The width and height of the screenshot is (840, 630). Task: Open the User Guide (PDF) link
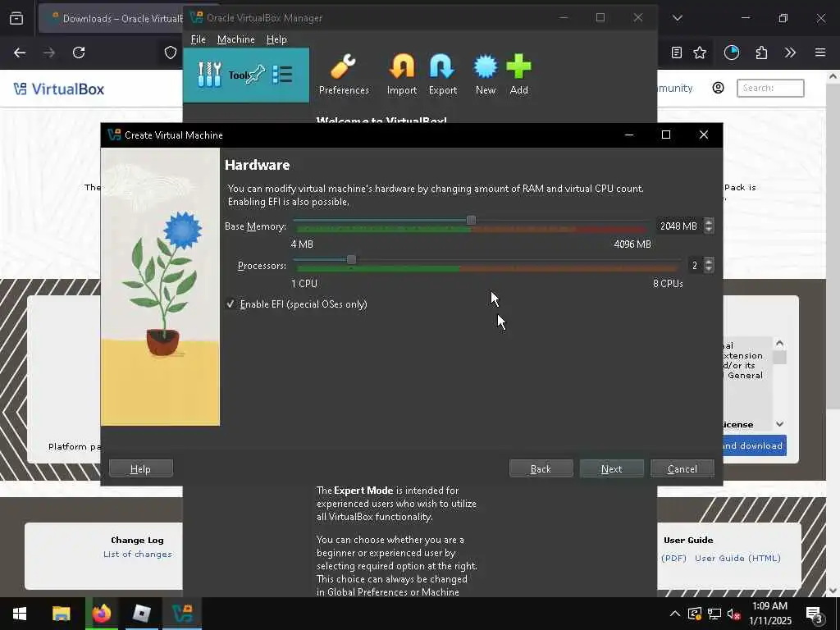[x=674, y=558]
